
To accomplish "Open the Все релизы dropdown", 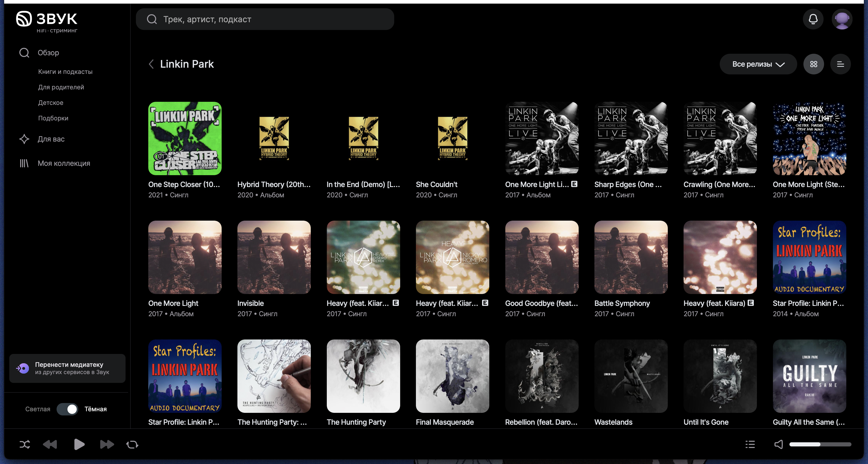I will [758, 64].
